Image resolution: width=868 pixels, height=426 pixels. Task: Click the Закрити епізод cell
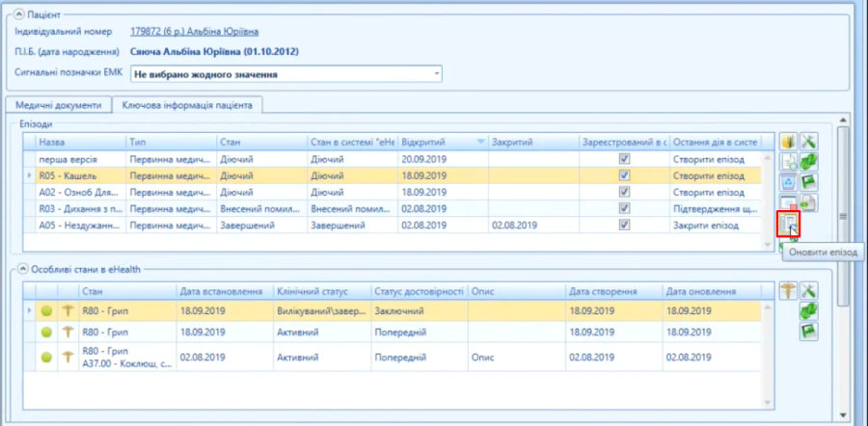716,226
